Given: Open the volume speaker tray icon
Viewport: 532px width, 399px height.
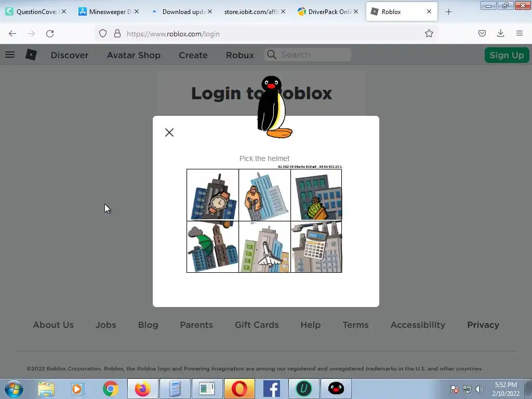Looking at the screenshot, I should click(480, 389).
